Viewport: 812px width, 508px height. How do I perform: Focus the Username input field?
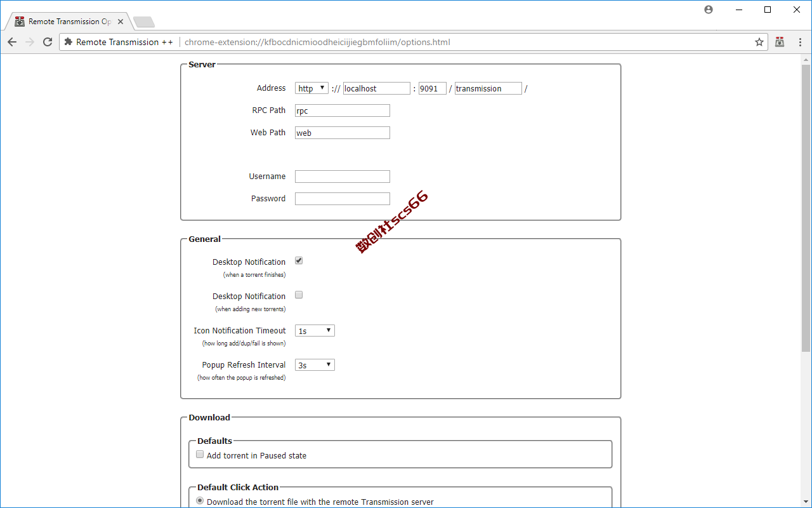(343, 177)
